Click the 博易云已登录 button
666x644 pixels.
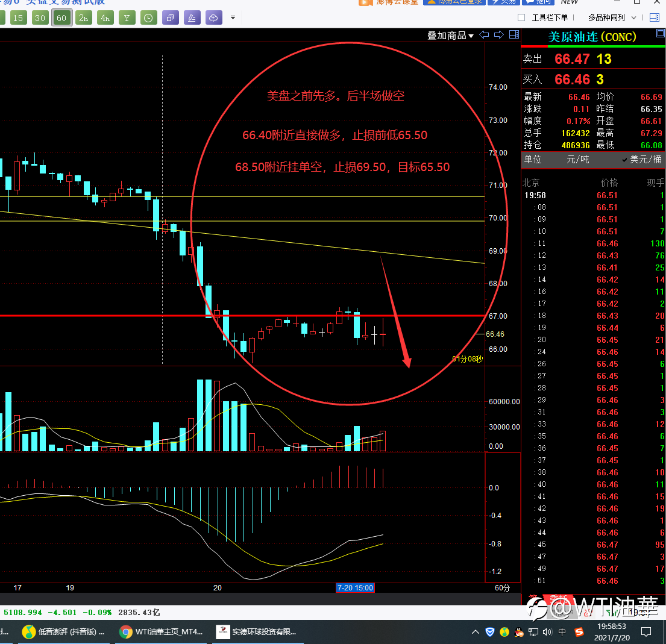454,2
